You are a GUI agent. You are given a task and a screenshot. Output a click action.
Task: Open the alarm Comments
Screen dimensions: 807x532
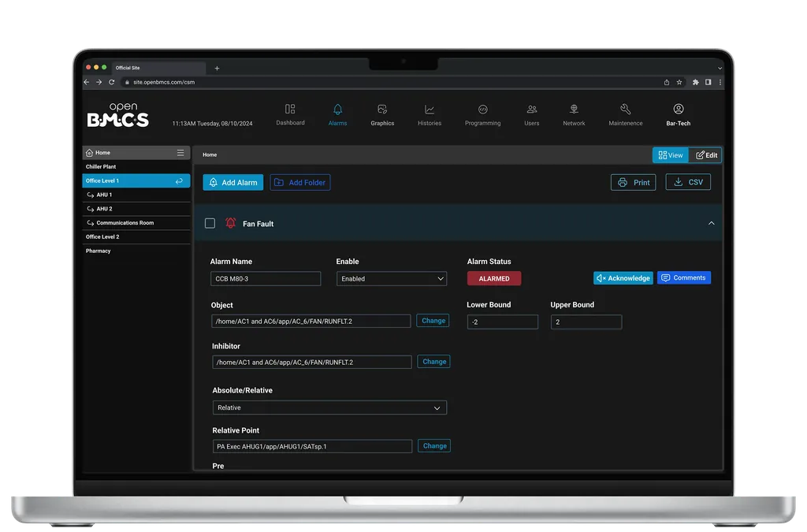click(684, 278)
